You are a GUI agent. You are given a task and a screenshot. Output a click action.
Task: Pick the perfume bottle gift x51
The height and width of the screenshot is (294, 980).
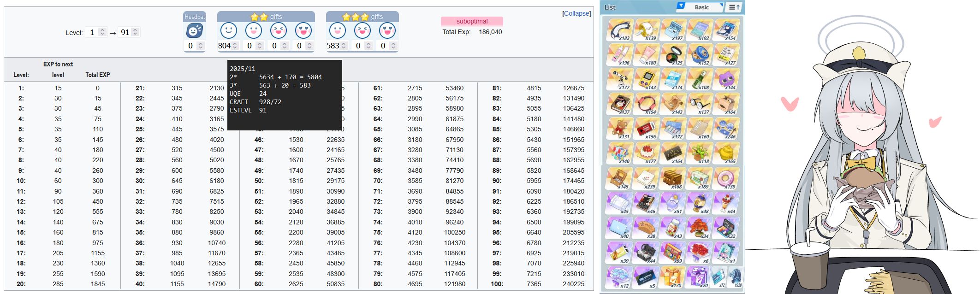point(673,203)
